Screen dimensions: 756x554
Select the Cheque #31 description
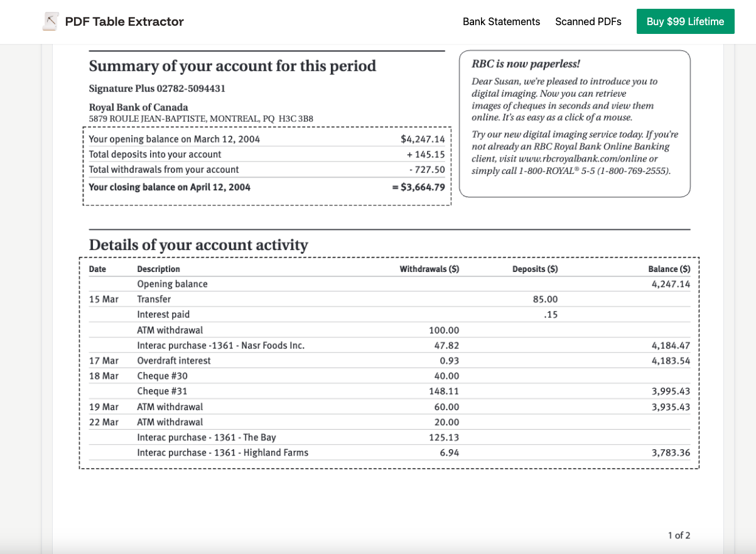click(162, 391)
